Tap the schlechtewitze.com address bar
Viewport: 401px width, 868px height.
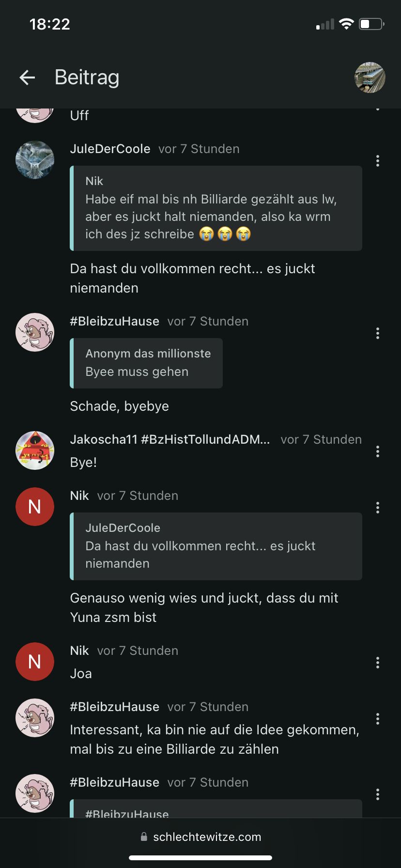pos(207,837)
